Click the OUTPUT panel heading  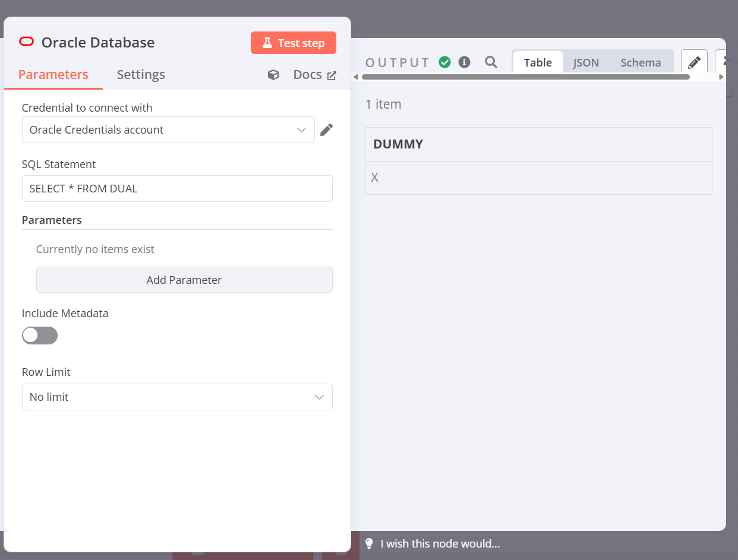point(398,62)
